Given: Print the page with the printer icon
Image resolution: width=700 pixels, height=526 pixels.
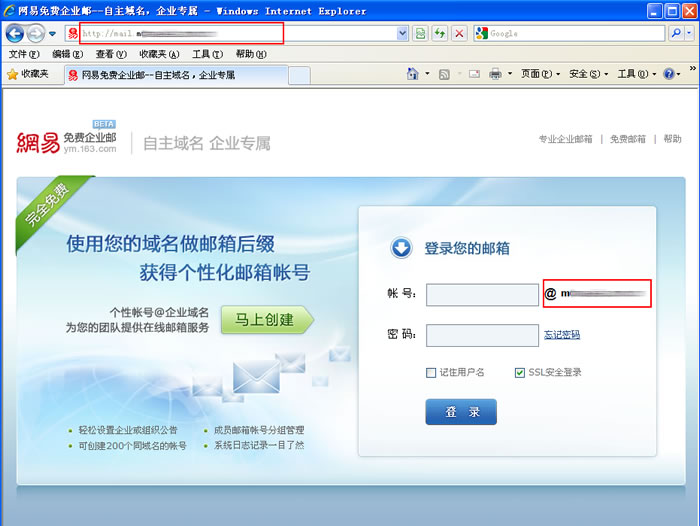Looking at the screenshot, I should tap(495, 74).
